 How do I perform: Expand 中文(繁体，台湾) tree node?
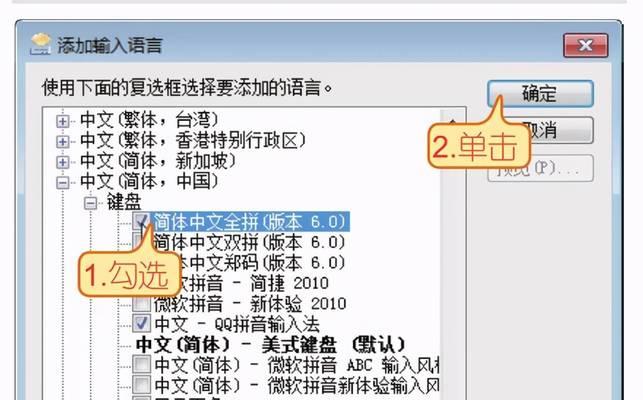63,121
